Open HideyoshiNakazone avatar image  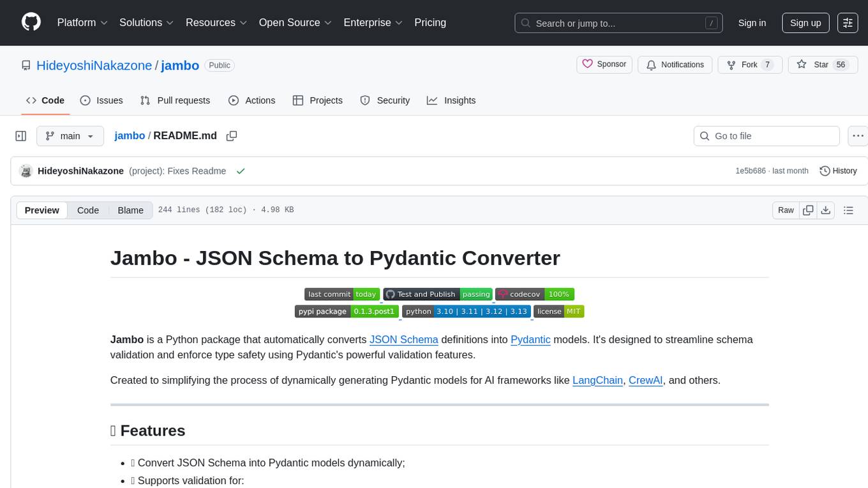[26, 171]
